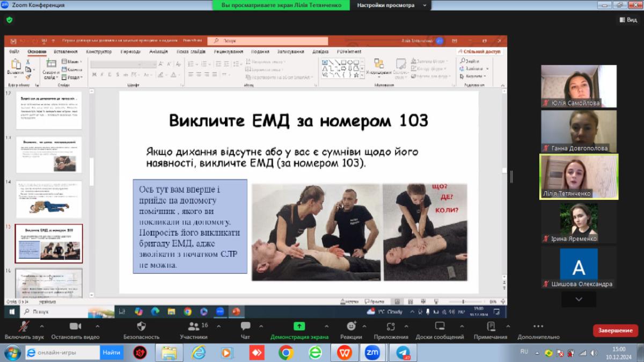Open the Безопасность shield icon
The height and width of the screenshot is (362, 644).
tap(142, 327)
